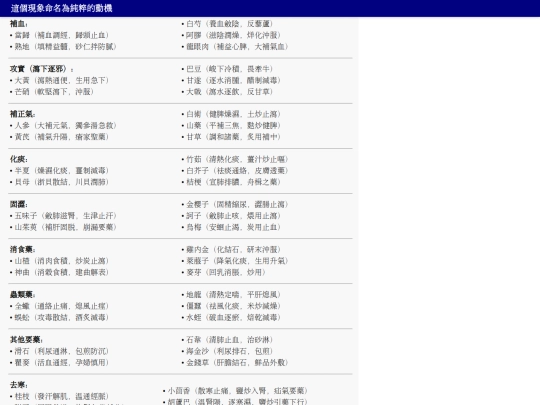Select the 蟲類藥 section heading
Screen dimensions: 540x405
pos(22,294)
